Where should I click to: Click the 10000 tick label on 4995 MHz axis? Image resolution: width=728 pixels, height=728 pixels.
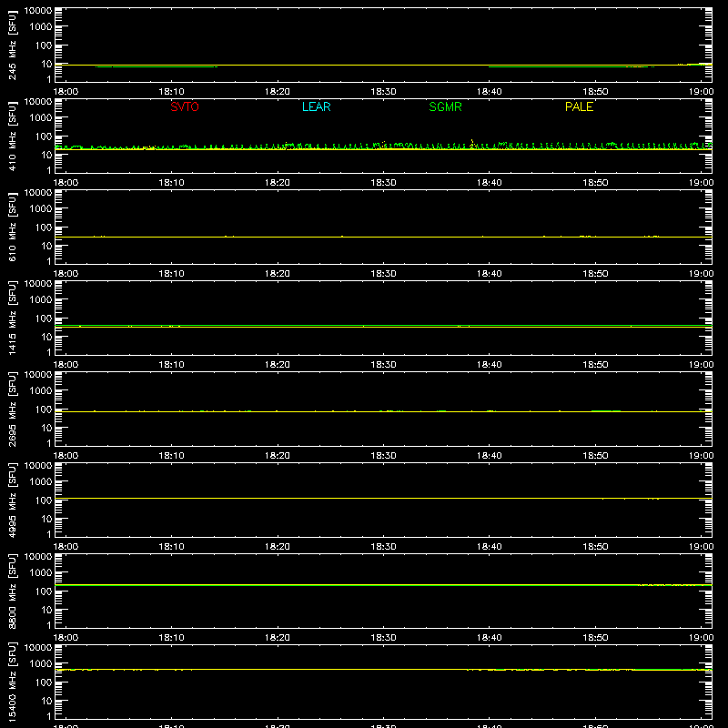tap(38, 466)
